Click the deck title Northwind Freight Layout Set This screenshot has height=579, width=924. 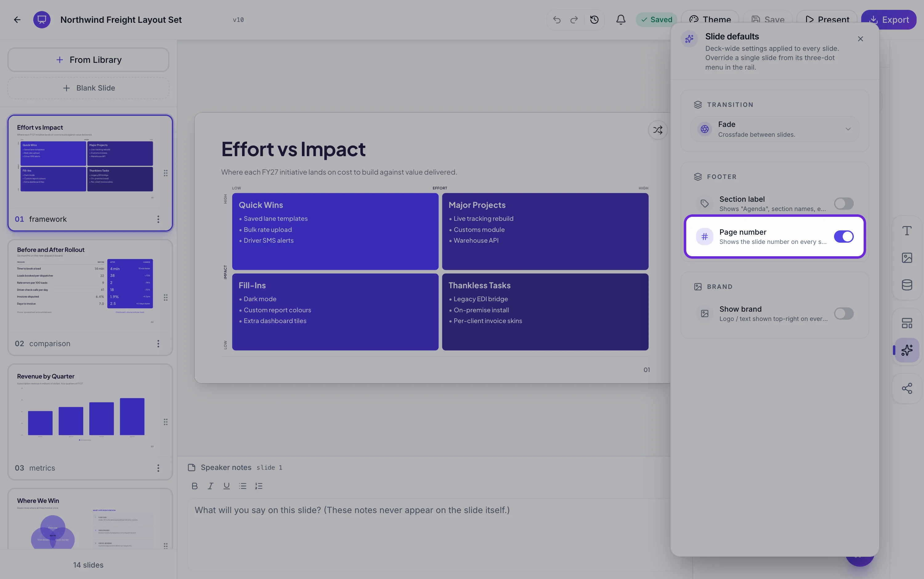(x=121, y=19)
